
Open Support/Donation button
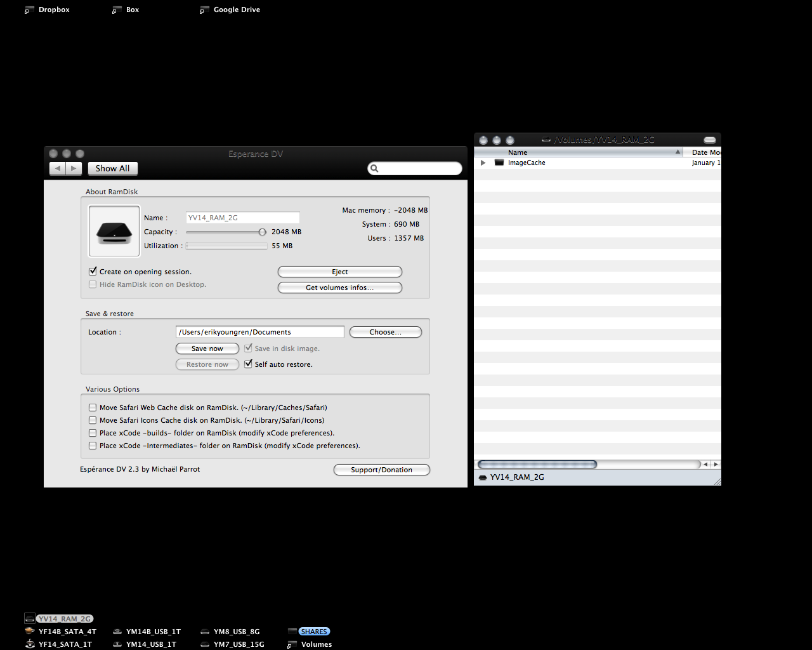pyautogui.click(x=382, y=470)
